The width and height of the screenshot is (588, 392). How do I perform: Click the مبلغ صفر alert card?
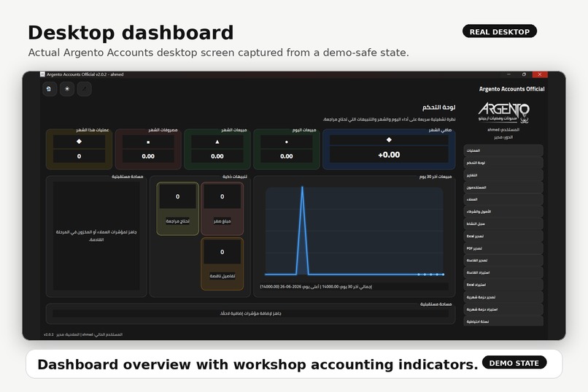point(222,209)
